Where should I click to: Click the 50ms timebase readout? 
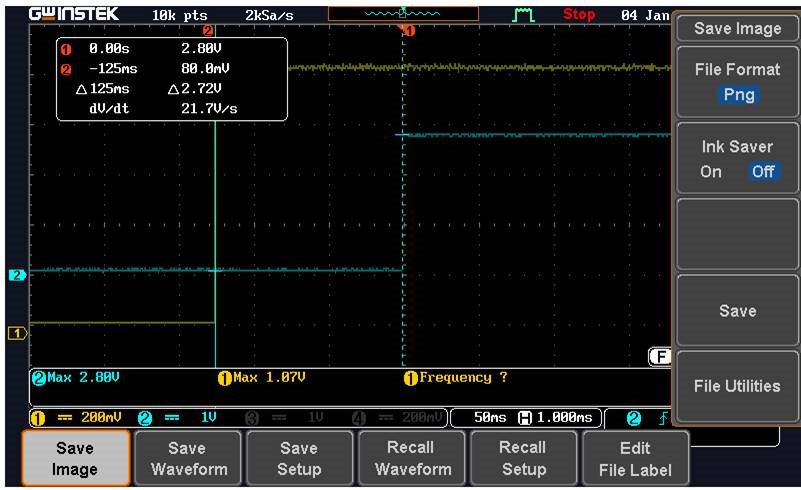tap(490, 418)
